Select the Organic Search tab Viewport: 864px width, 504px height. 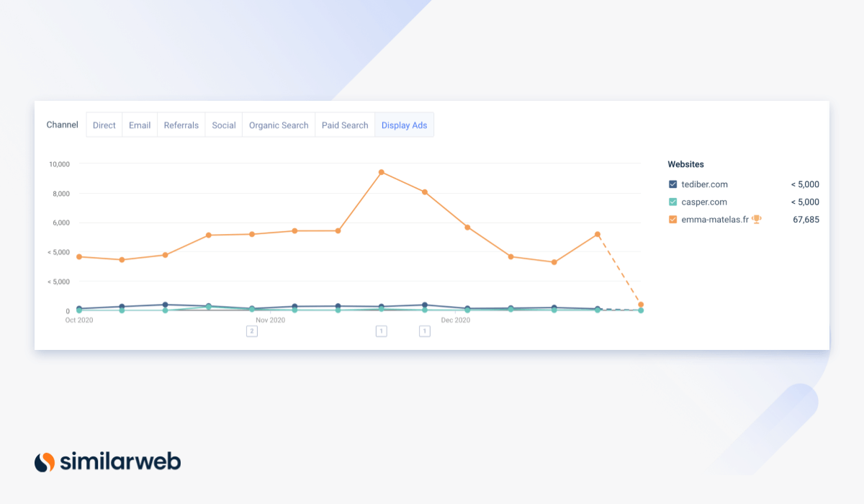click(279, 125)
